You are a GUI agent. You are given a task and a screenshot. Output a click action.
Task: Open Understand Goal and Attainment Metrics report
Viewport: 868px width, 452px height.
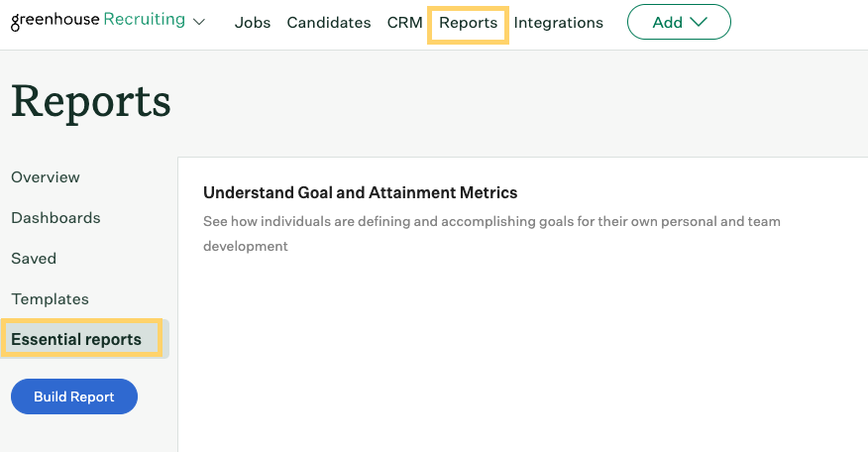[361, 192]
